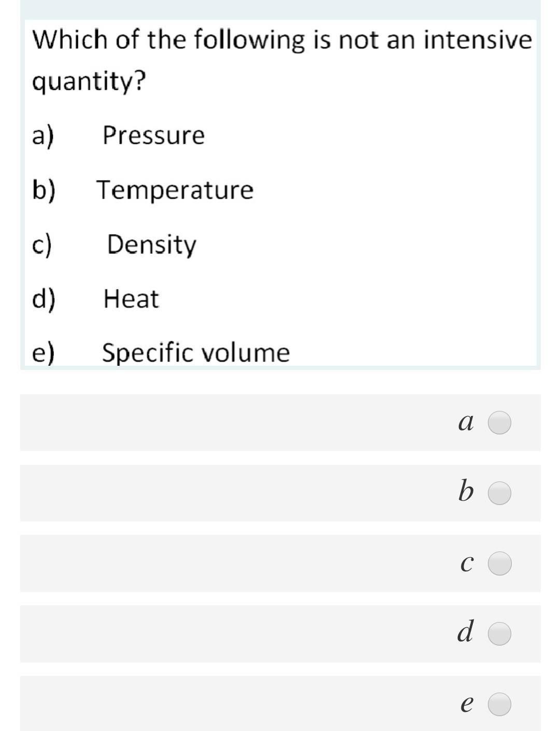The height and width of the screenshot is (731, 560).
Task: Select the radio button next to e
Action: tap(499, 705)
